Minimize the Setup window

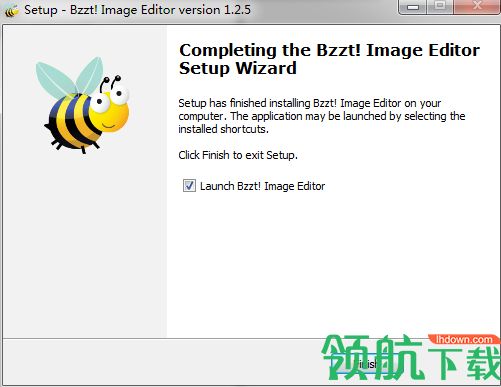coord(413,7)
